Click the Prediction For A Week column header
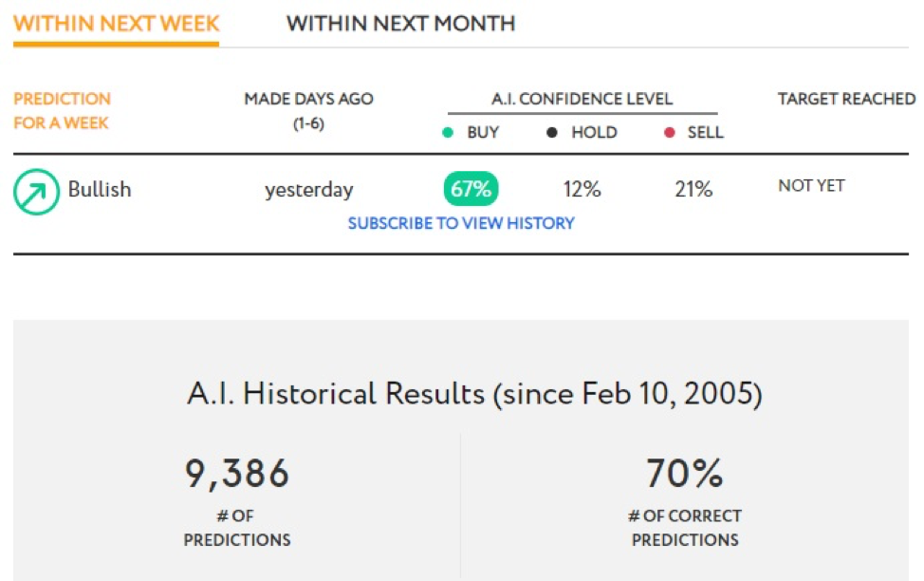The image size is (924, 581). click(62, 111)
